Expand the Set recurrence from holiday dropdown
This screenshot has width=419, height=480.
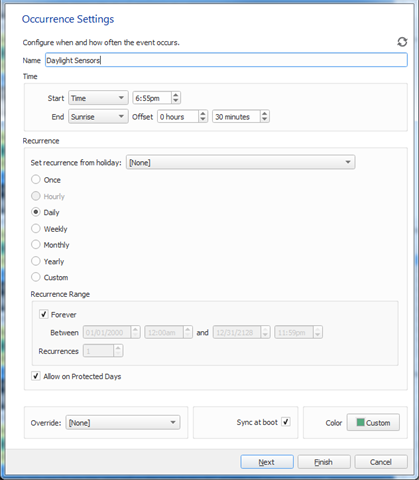point(240,162)
